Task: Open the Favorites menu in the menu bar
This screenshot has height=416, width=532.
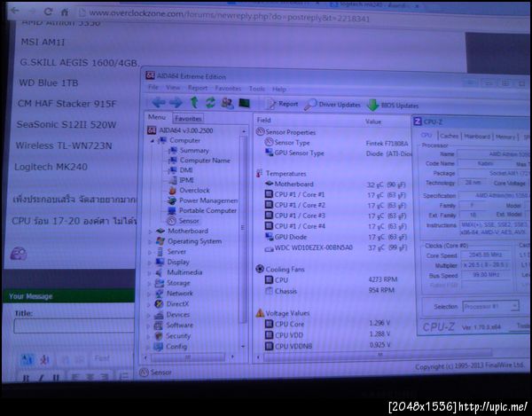Action: tap(228, 89)
